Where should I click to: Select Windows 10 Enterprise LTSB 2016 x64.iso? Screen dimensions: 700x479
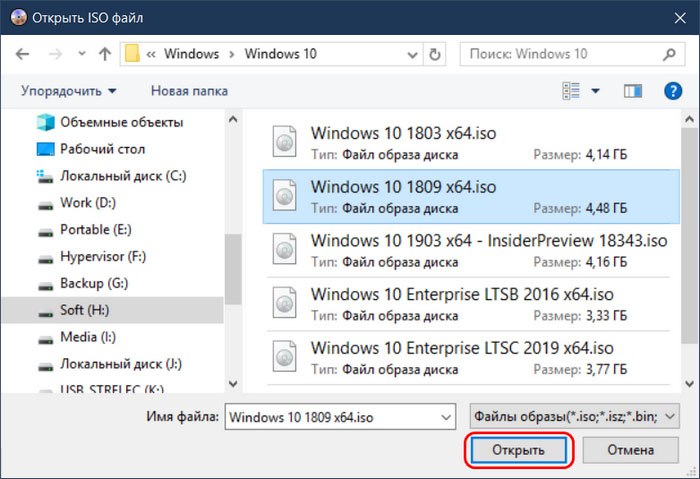click(471, 304)
